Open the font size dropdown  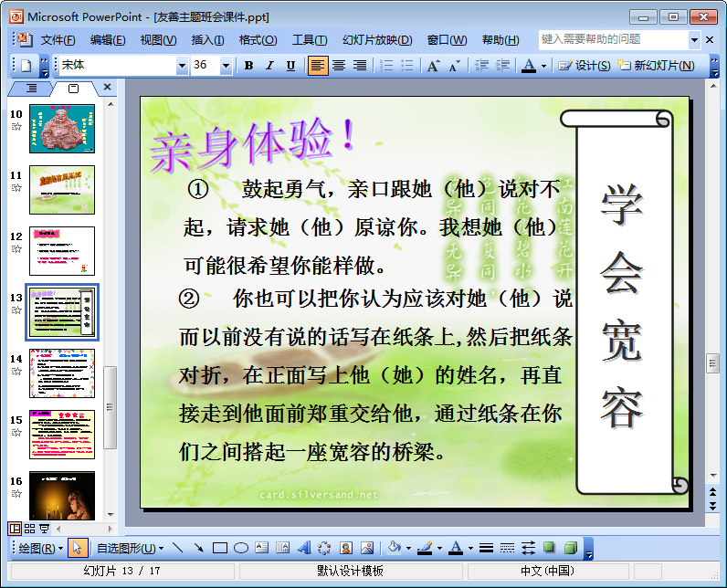226,66
